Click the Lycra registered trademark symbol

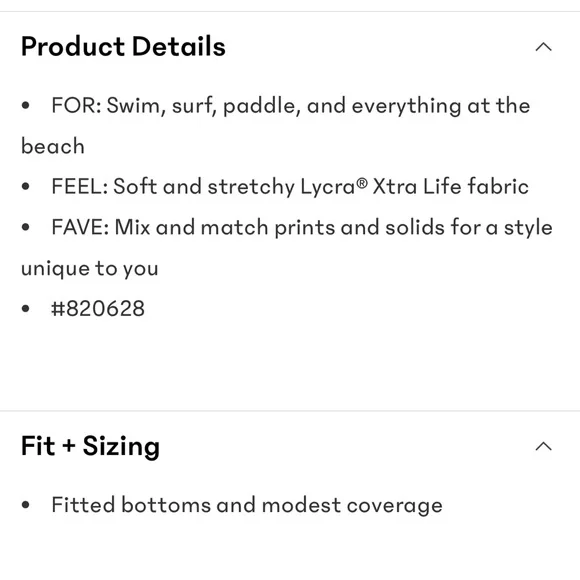pos(363,183)
